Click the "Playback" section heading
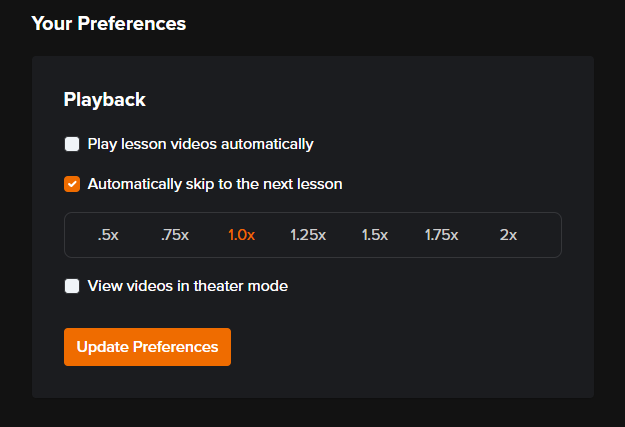This screenshot has width=625, height=427. [105, 99]
